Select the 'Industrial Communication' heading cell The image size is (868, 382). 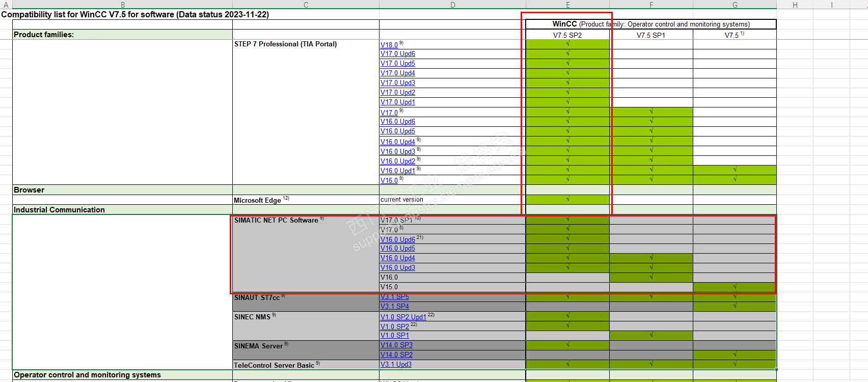click(x=123, y=210)
